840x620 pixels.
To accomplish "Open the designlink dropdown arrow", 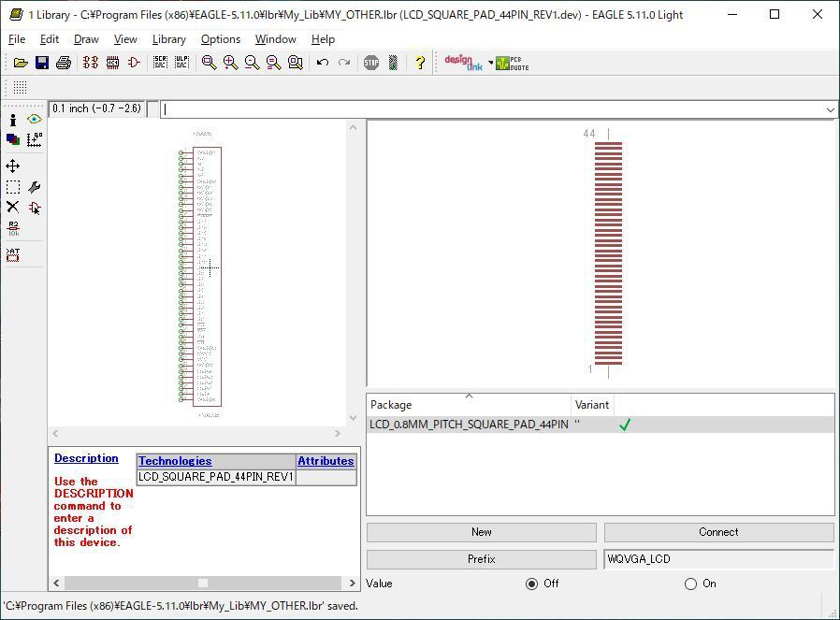I will click(x=490, y=64).
